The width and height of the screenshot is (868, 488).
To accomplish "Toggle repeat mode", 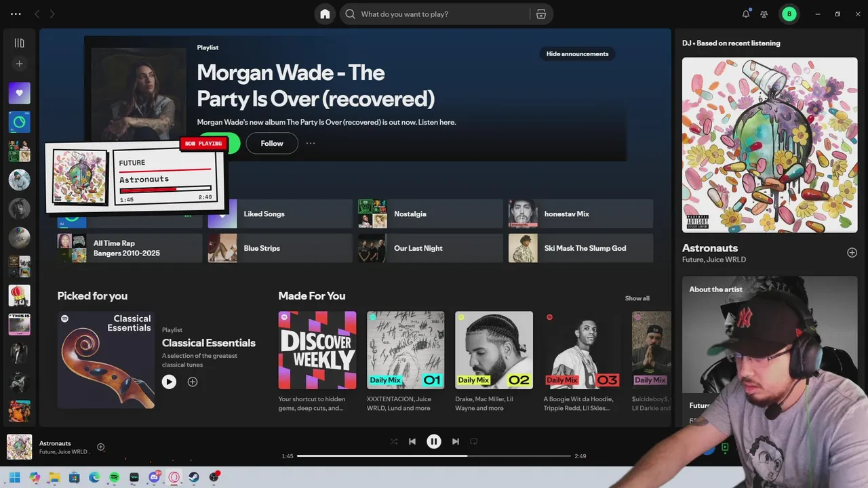I will coord(474,441).
